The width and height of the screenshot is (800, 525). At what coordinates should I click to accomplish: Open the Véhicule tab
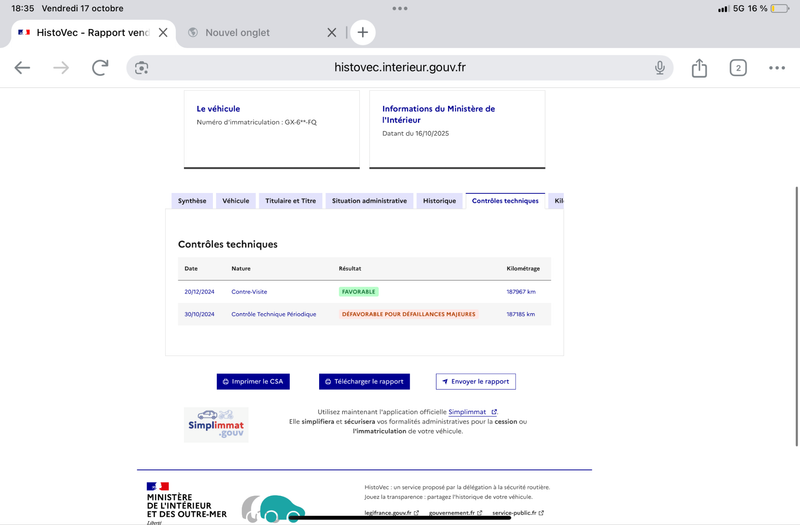(x=236, y=201)
